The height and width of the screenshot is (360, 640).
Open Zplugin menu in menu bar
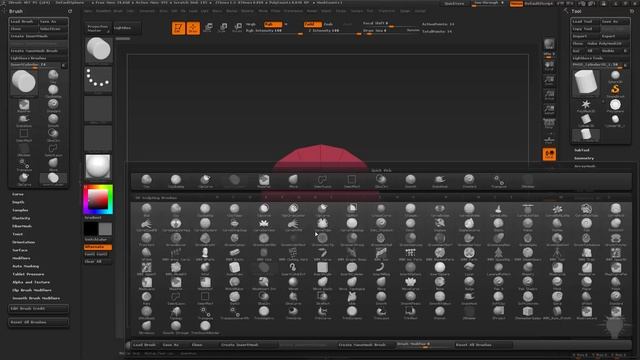[405, 11]
